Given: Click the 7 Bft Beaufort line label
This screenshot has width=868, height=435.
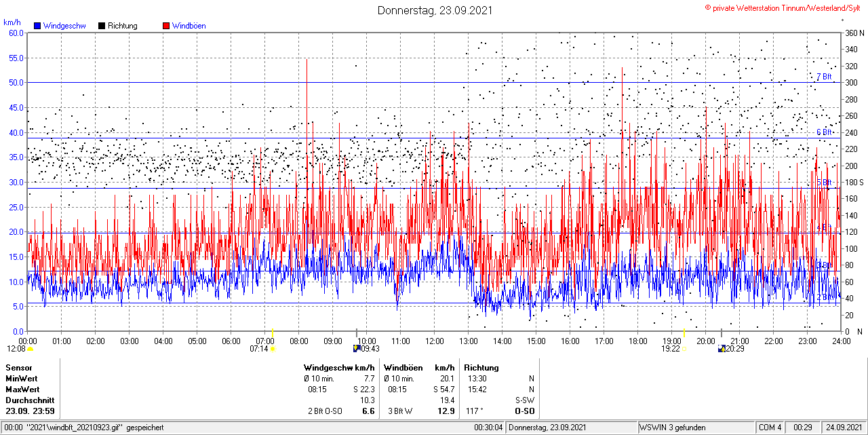Looking at the screenshot, I should (x=824, y=77).
